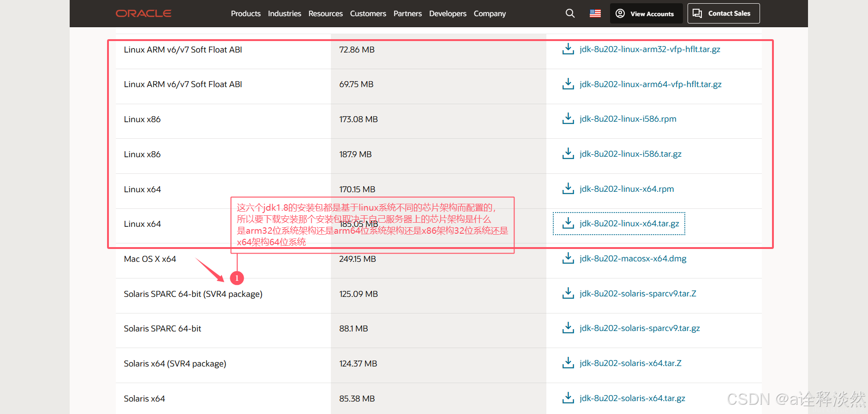Download jdk-8u202-solaris-x64.tar.Z link
This screenshot has width=868, height=414.
(630, 363)
